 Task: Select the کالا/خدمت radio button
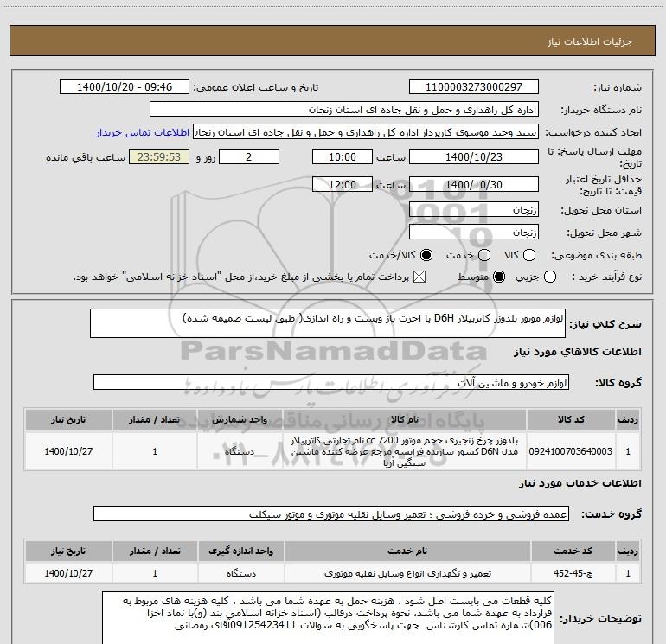(426, 255)
